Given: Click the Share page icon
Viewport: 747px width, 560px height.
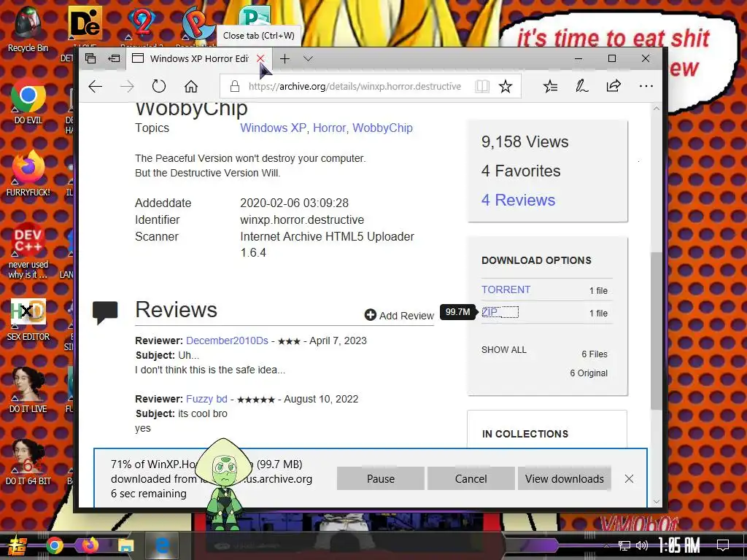Looking at the screenshot, I should pos(614,86).
